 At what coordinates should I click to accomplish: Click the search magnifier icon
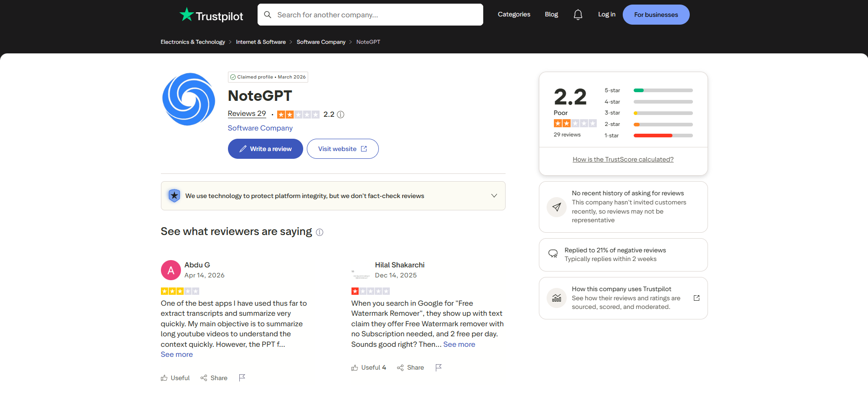(268, 15)
